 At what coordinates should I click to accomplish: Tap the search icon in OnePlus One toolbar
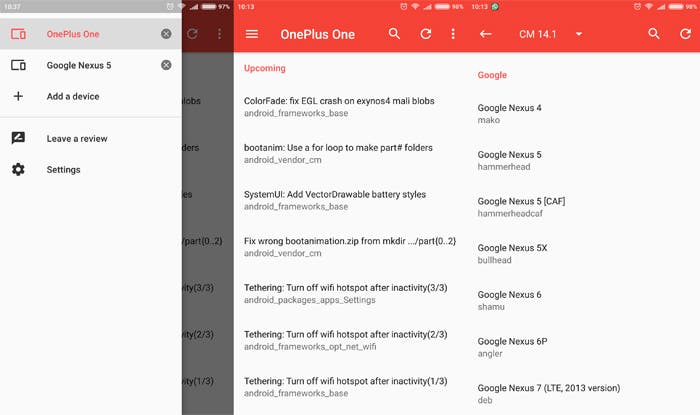coord(395,34)
